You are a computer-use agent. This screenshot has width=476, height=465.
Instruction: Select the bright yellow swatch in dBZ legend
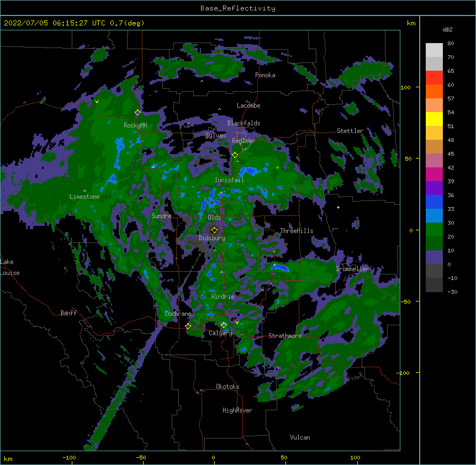click(x=434, y=119)
